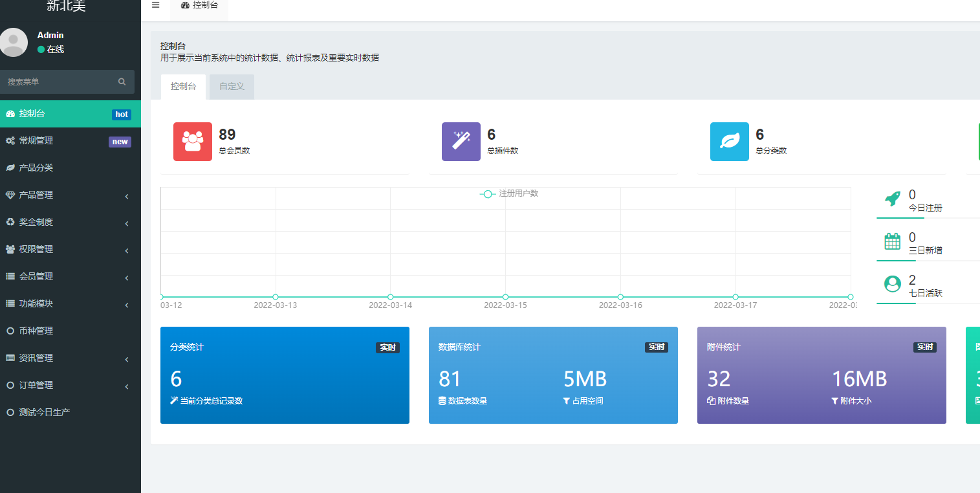
Task: Toggle the 注册用户数 chart legend
Action: click(510, 193)
